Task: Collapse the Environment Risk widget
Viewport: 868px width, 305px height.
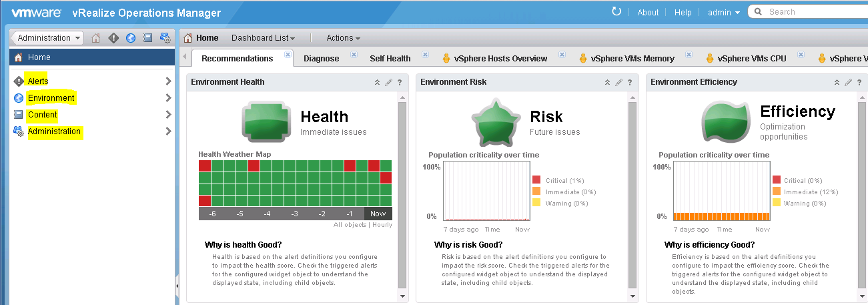Action: (x=607, y=82)
